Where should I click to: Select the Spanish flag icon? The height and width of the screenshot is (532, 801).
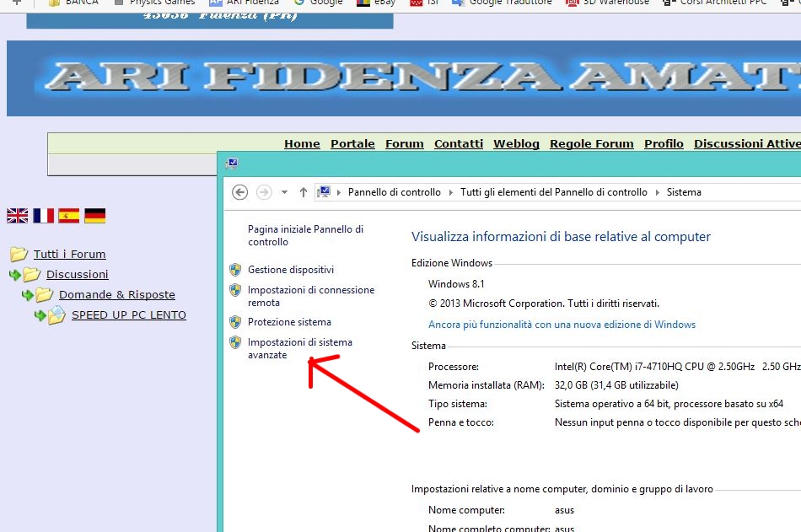point(69,216)
